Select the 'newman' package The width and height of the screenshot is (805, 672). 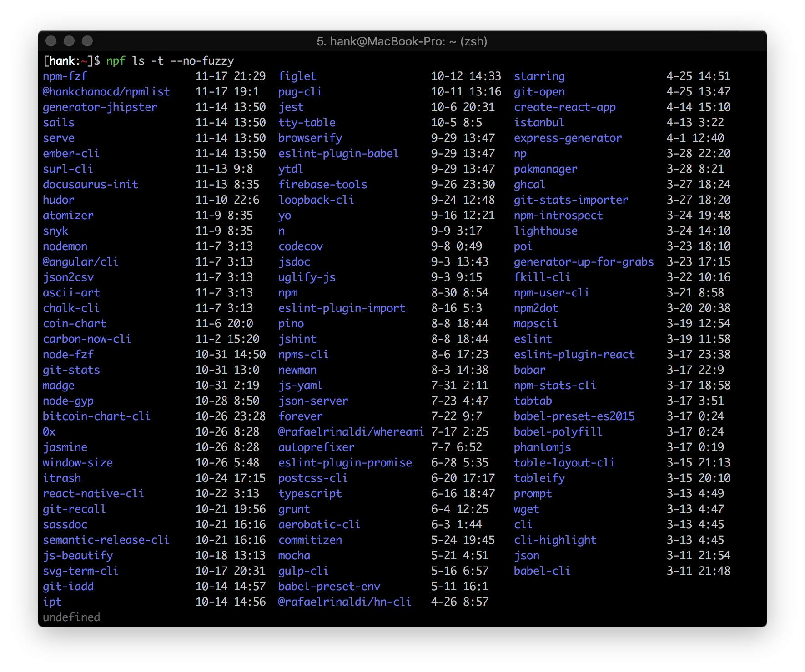(297, 370)
